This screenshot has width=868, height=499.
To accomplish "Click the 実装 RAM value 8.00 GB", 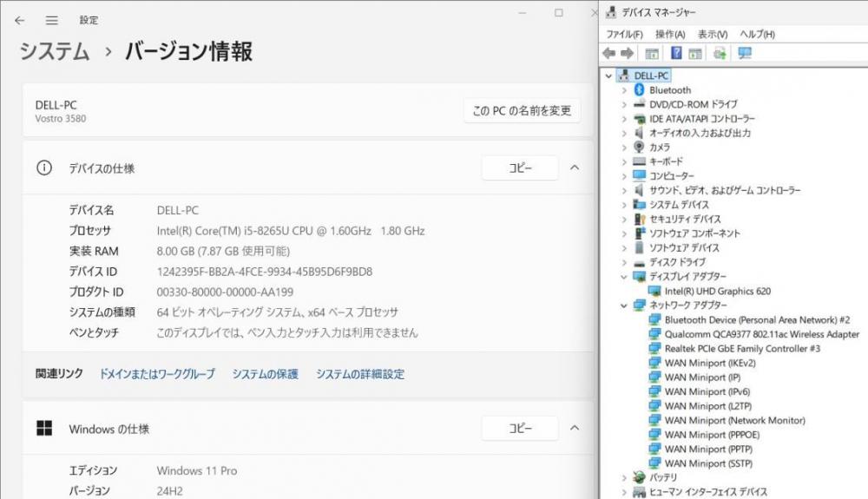I will coord(223,251).
